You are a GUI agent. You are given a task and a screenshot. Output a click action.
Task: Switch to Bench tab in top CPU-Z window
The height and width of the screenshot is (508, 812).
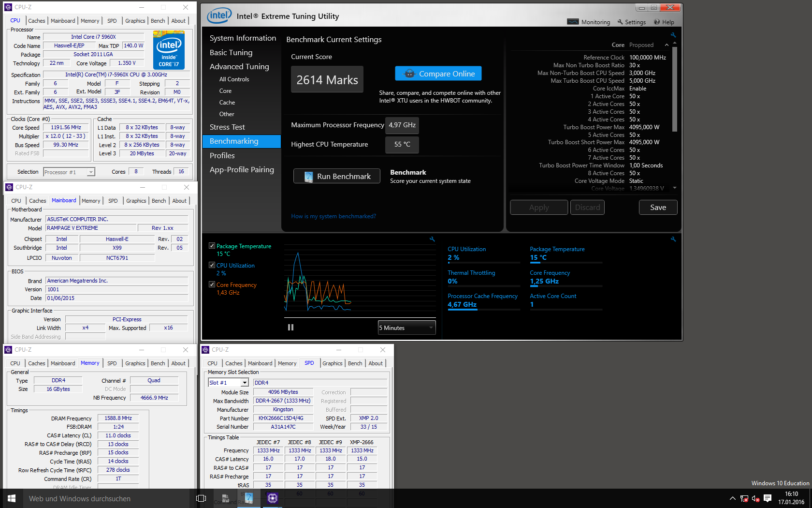click(x=158, y=21)
